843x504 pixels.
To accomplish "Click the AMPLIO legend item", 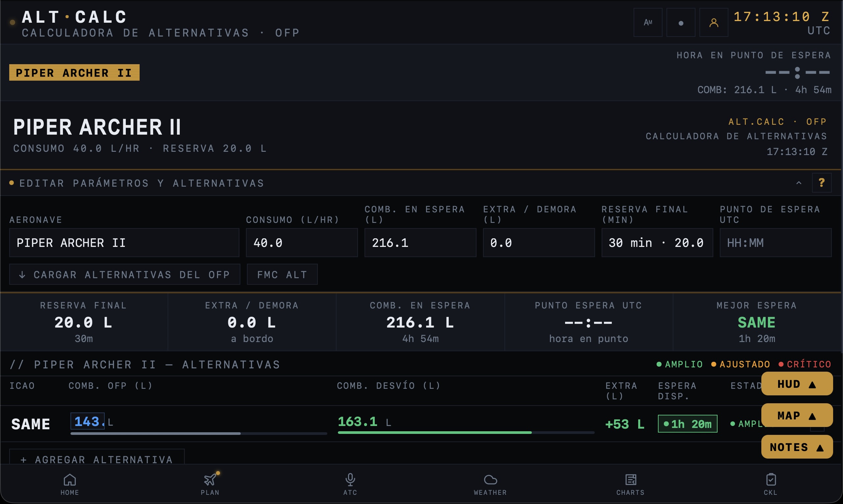I will tap(680, 364).
